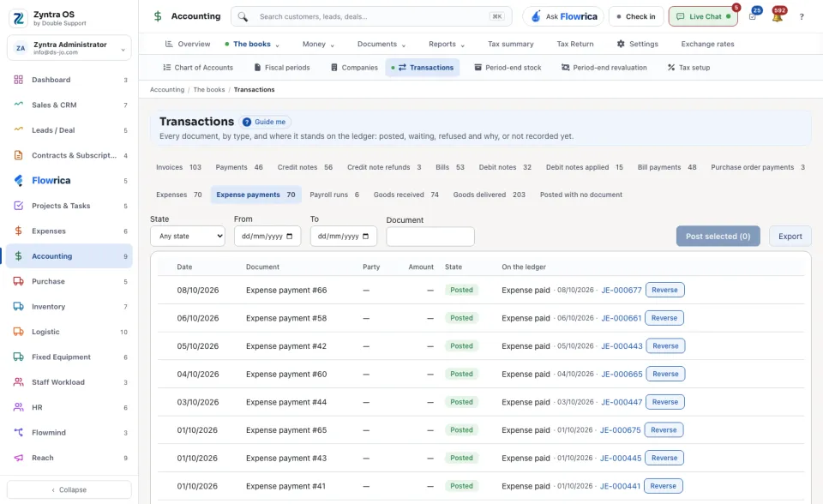Screen dimensions: 823x504
Task: Open Live Chat
Action: [x=703, y=17]
